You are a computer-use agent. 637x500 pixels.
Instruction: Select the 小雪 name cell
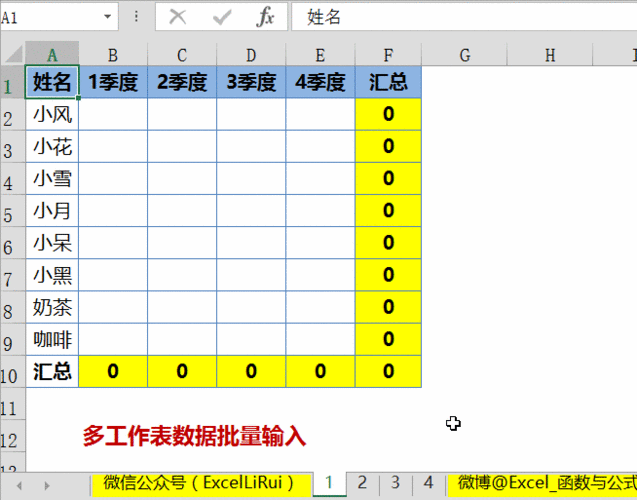click(x=52, y=180)
